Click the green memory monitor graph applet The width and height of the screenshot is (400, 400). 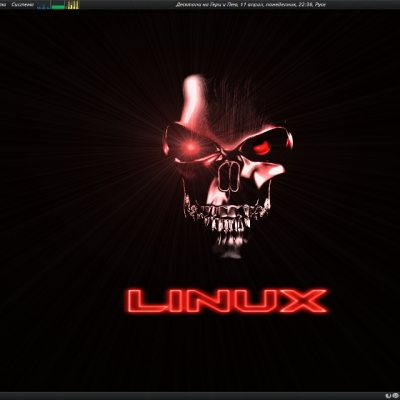pyautogui.click(x=58, y=5)
